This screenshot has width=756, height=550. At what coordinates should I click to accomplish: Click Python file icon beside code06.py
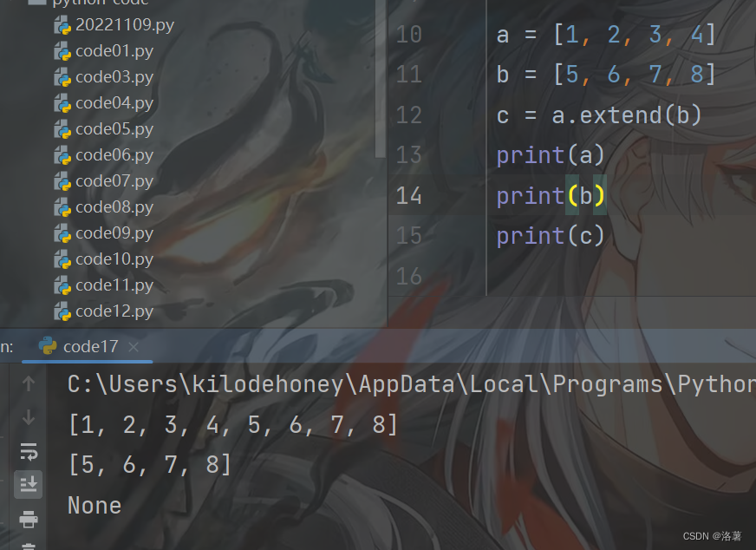(x=62, y=155)
